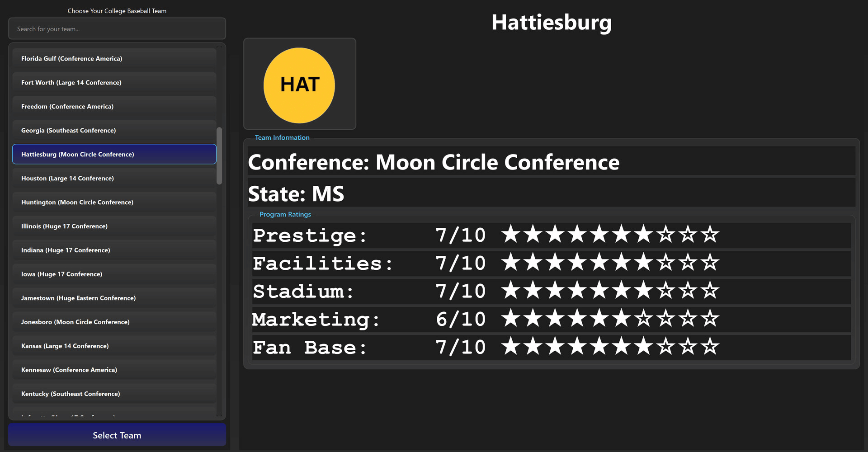Click the highlighted Hattiesburg list item
868x452 pixels.
pyautogui.click(x=114, y=155)
